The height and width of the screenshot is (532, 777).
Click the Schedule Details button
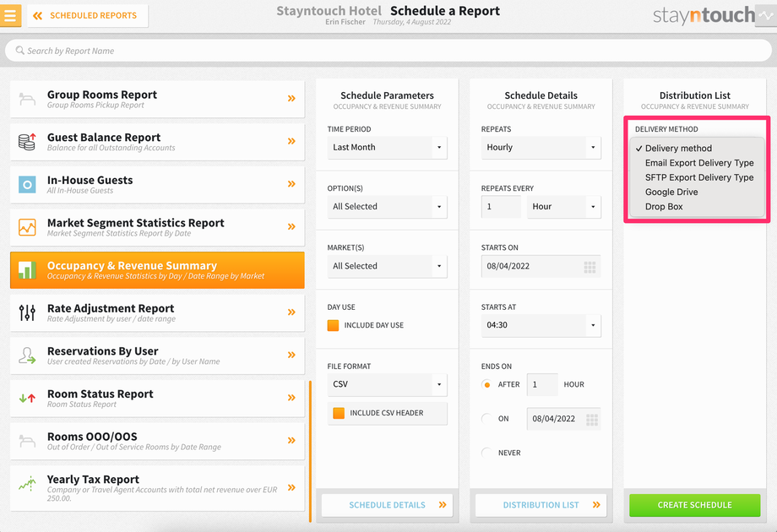pos(387,505)
